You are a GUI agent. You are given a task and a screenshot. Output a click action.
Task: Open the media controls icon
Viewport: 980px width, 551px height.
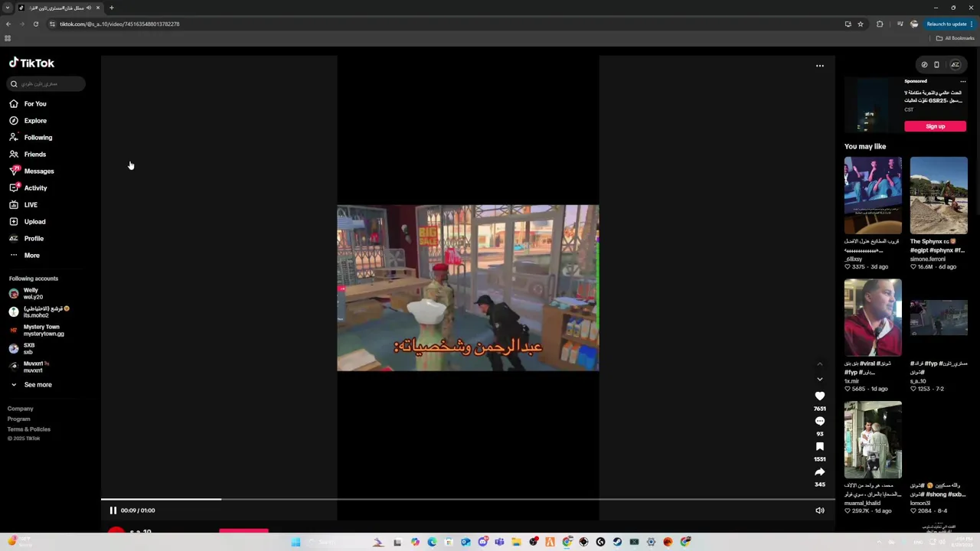tap(900, 24)
